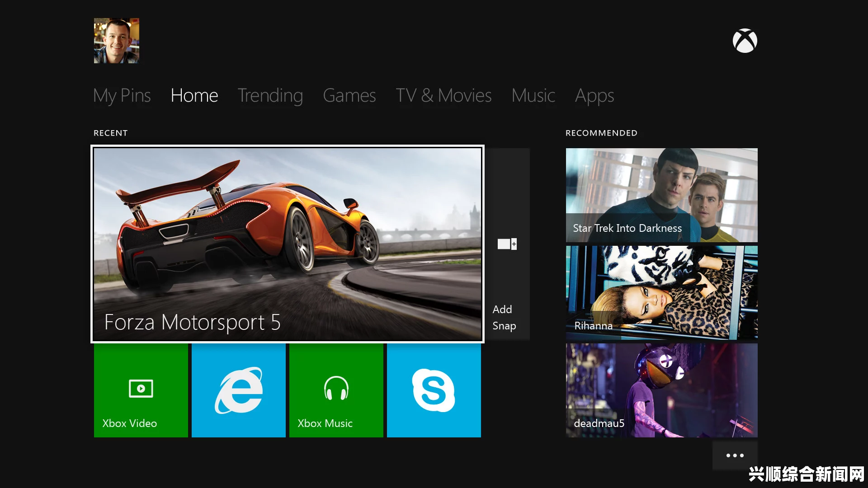Screen dimensions: 868x488
Task: Go to the Apps tab
Action: pyautogui.click(x=594, y=96)
